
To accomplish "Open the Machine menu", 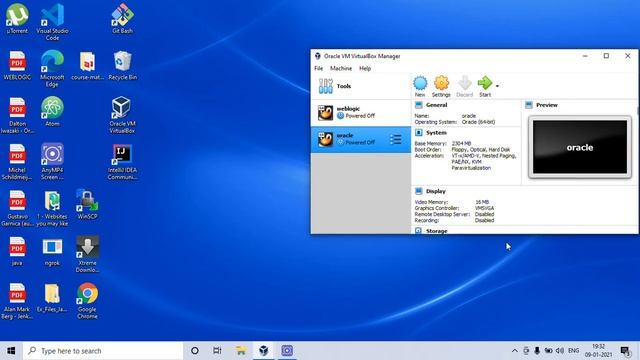I will tap(341, 69).
